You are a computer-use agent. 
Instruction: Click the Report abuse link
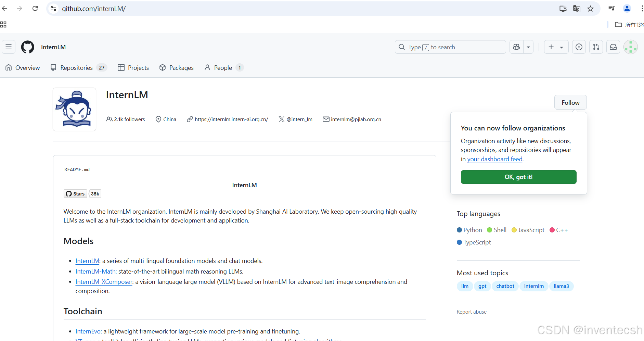pyautogui.click(x=472, y=312)
